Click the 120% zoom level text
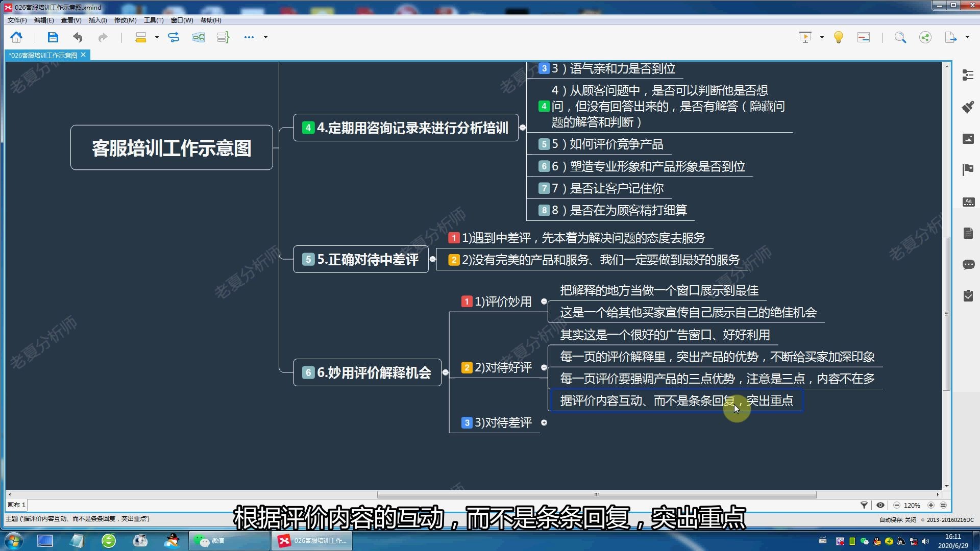 pyautogui.click(x=912, y=505)
